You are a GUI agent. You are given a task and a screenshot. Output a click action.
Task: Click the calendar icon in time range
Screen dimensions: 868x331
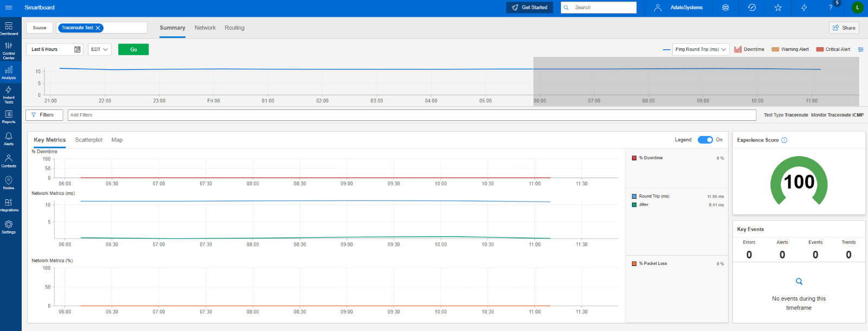click(x=78, y=49)
